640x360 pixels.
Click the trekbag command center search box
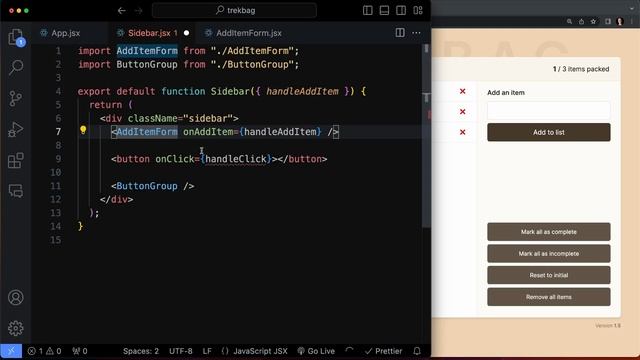tap(234, 10)
